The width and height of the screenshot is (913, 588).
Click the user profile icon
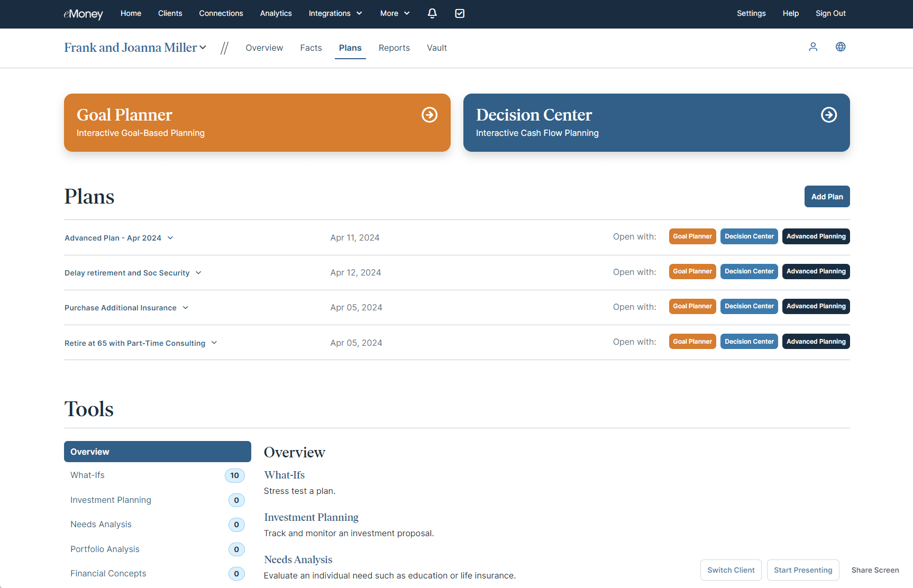tap(813, 47)
